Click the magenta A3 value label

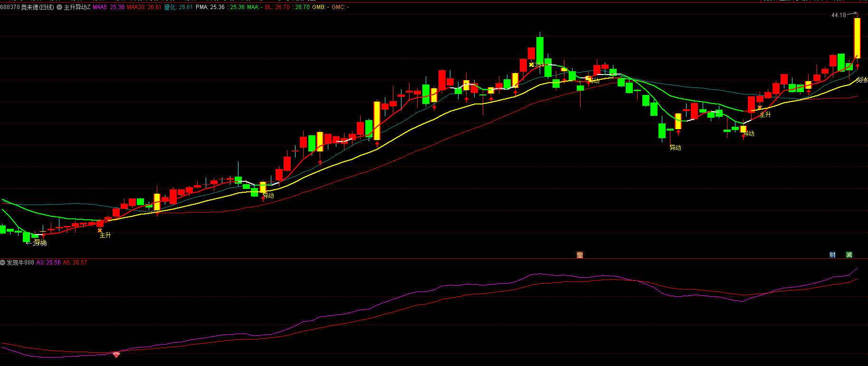(x=48, y=263)
